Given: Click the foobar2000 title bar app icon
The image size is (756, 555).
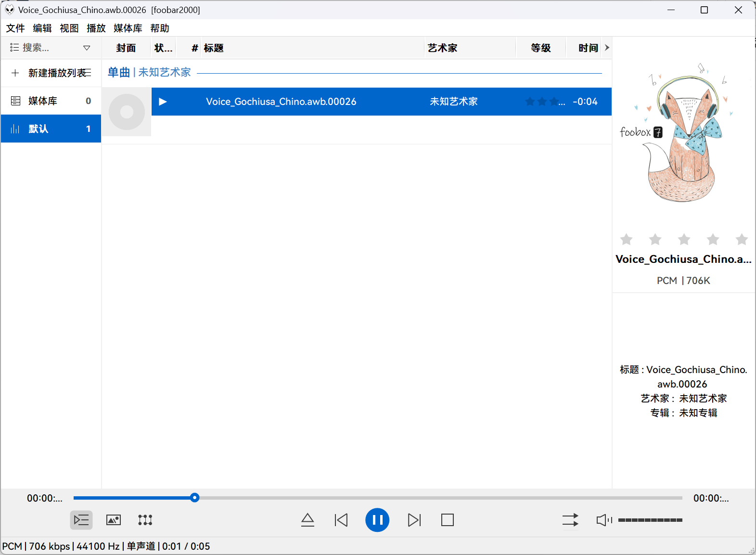Looking at the screenshot, I should (x=10, y=10).
